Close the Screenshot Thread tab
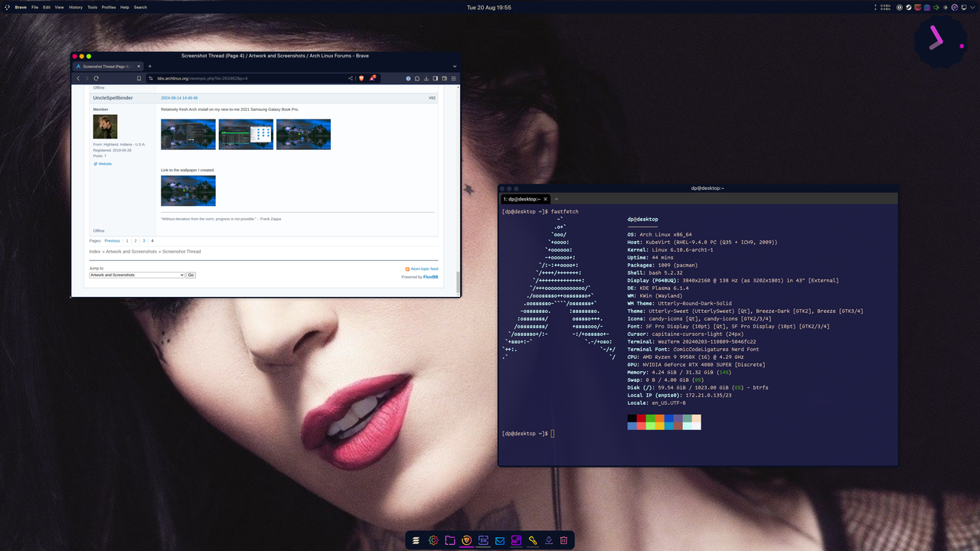The height and width of the screenshot is (551, 980). tap(139, 67)
